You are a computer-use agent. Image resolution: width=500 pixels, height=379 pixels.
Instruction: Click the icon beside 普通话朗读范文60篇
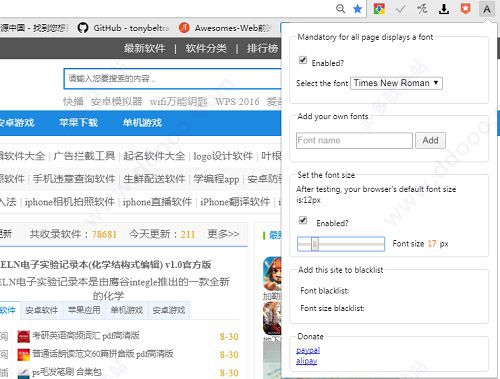[23, 354]
